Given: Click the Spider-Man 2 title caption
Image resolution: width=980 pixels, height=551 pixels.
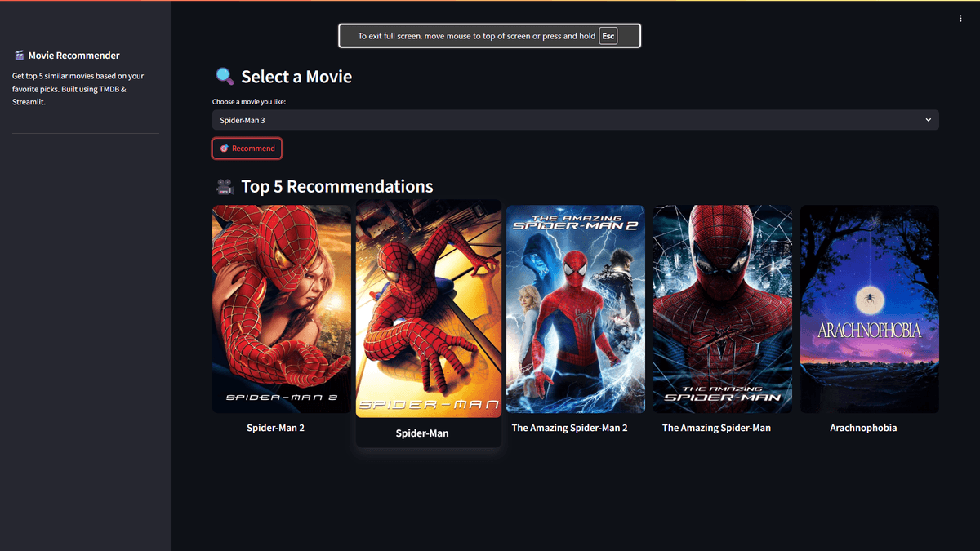Looking at the screenshot, I should [x=275, y=428].
